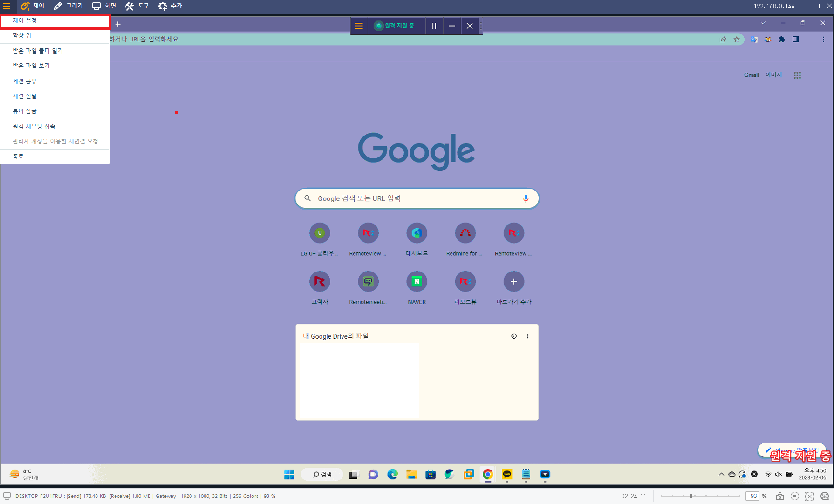Image resolution: width=834 pixels, height=504 pixels.
Task: Open Google Drive card more options
Action: (x=528, y=336)
